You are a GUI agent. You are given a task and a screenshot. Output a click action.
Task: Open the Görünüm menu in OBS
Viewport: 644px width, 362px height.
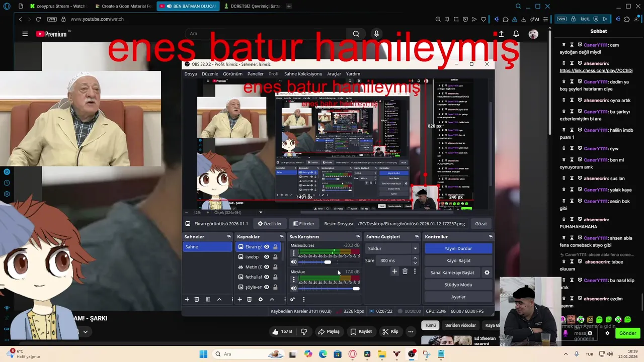point(232,74)
